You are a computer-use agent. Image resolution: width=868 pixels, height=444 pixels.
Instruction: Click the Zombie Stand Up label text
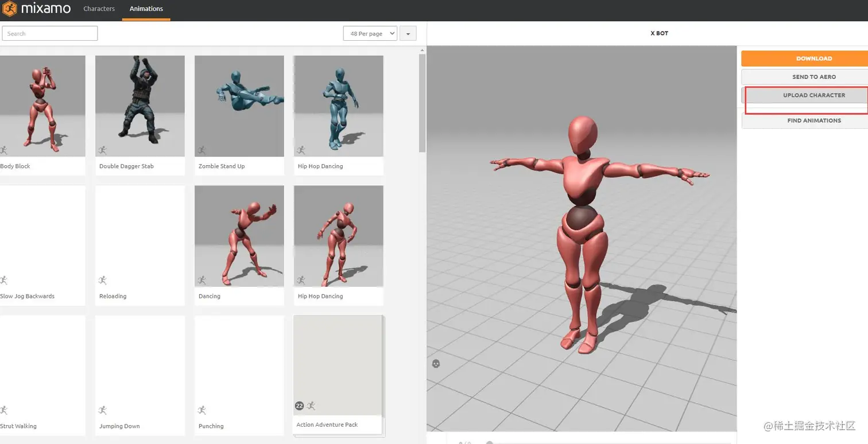(x=222, y=166)
